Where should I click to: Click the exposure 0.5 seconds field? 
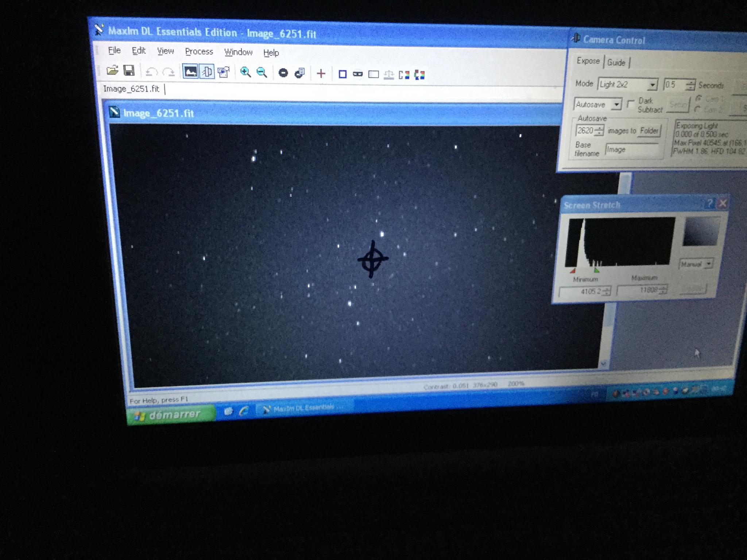click(674, 85)
